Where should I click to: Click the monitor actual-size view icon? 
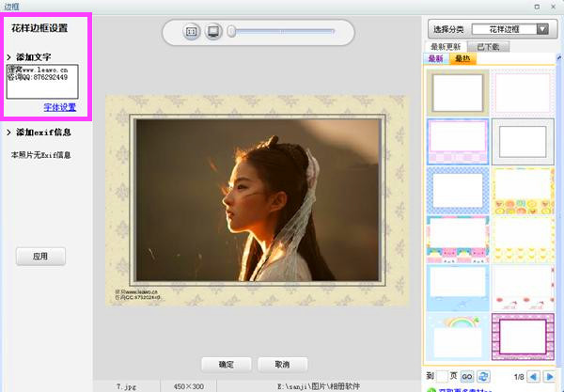click(213, 32)
